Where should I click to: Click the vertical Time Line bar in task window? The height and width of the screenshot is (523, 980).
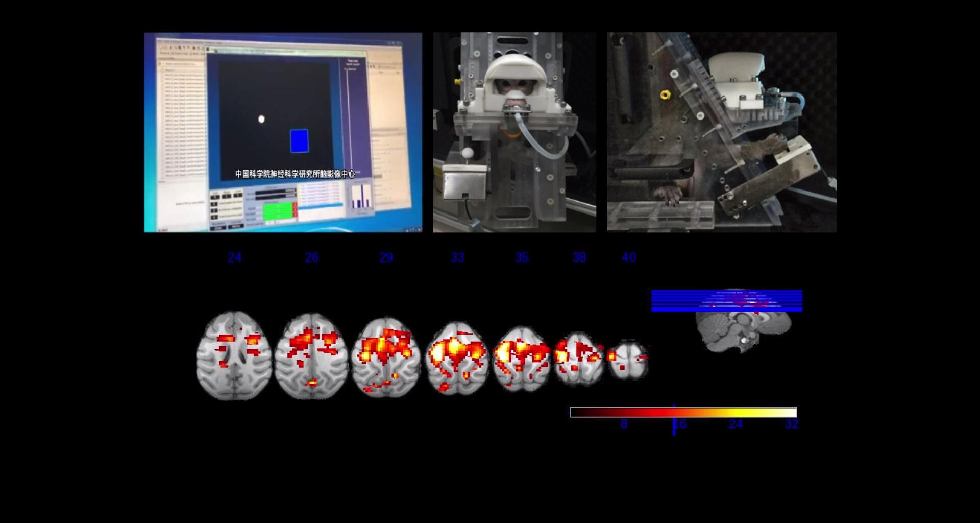point(349,128)
